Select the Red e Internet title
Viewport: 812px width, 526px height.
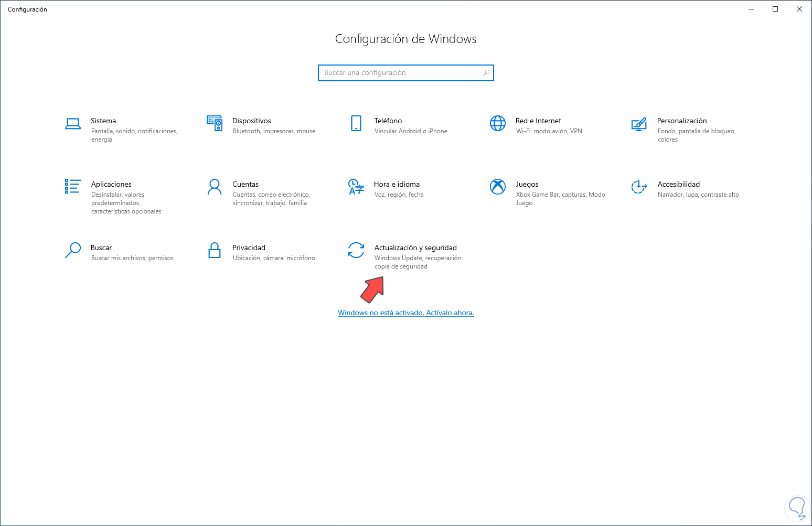tap(538, 121)
